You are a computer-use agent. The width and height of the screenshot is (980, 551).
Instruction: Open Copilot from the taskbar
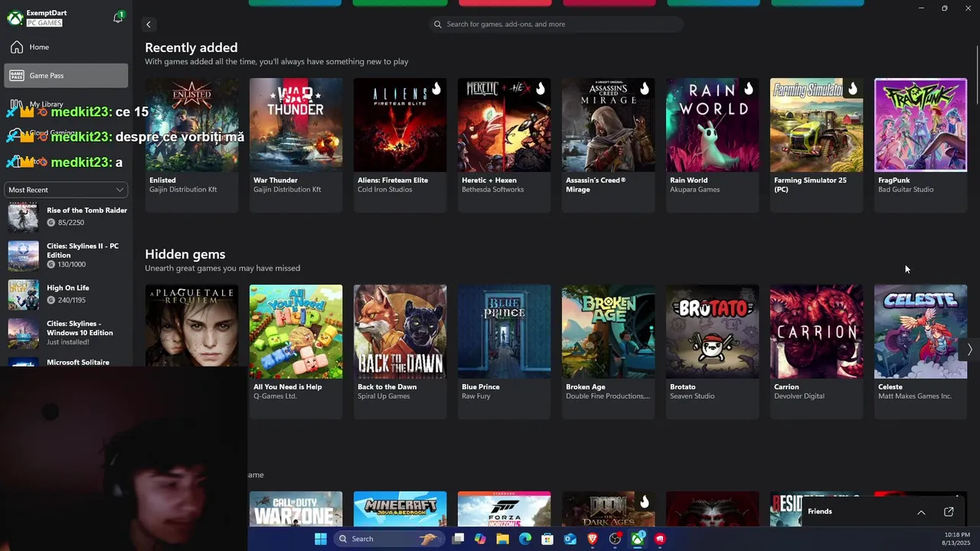click(x=480, y=539)
